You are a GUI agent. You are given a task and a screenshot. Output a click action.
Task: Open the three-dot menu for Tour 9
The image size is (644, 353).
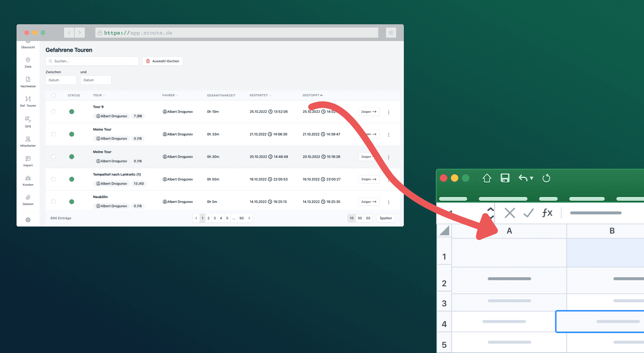pos(389,112)
